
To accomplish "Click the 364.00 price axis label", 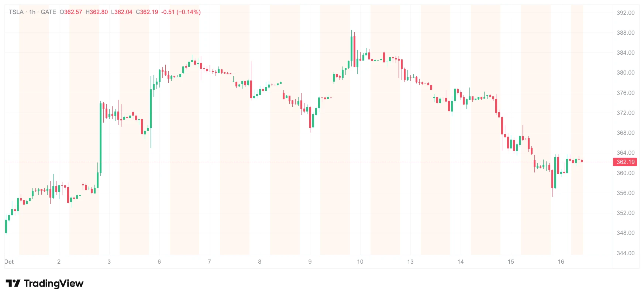I will (x=626, y=153).
